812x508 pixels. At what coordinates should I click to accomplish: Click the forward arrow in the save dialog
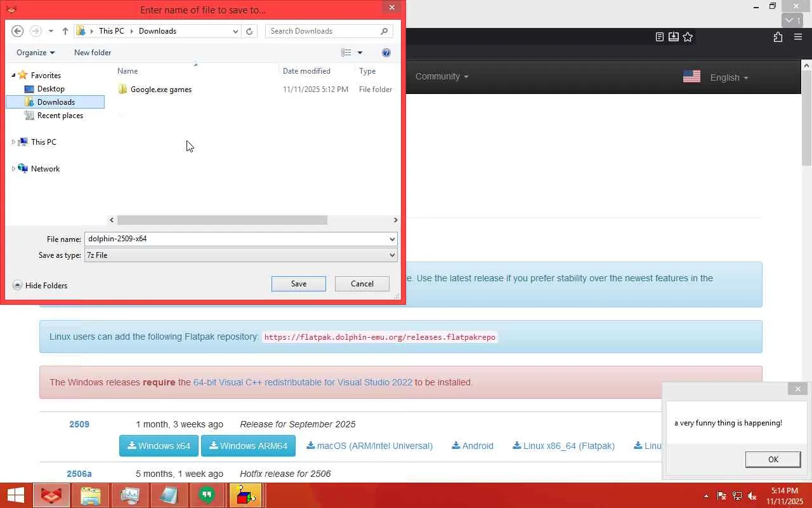click(x=36, y=31)
